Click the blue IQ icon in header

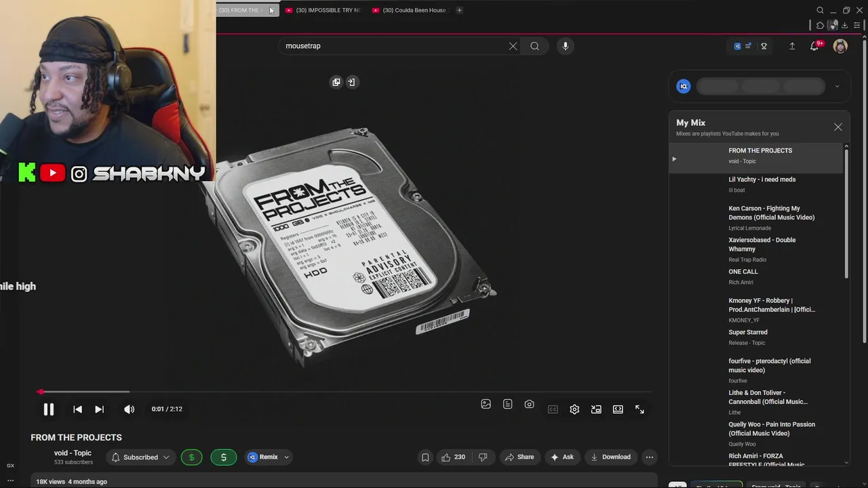click(737, 46)
